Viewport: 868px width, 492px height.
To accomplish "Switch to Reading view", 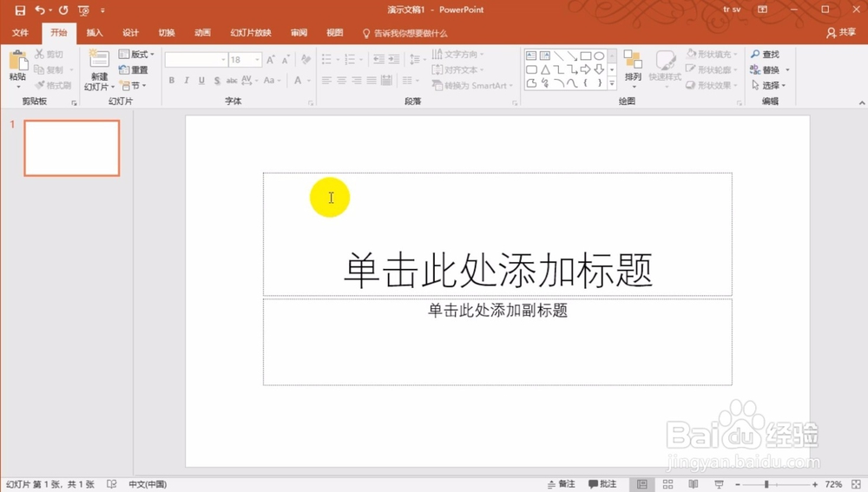I will 693,484.
